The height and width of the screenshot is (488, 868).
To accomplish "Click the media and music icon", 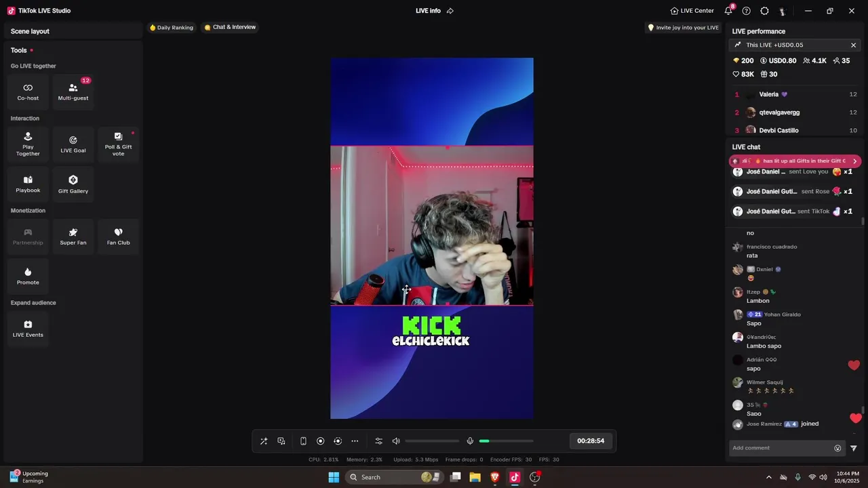I will point(281,441).
